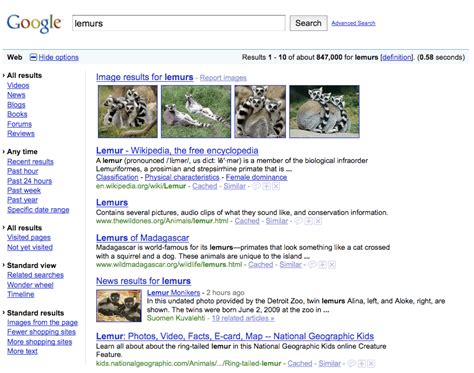Viewport: 474px width, 373px height.
Task: Open the Female dominance sublink
Action: (x=256, y=177)
